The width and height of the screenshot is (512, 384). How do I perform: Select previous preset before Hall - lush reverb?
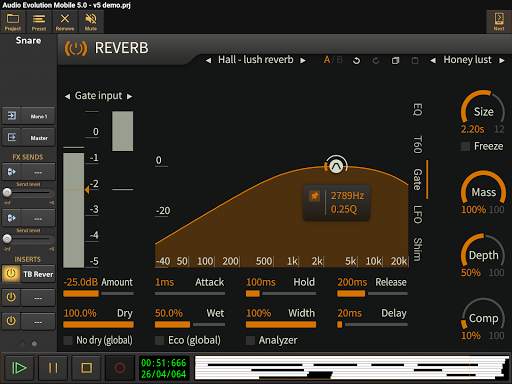click(x=208, y=60)
